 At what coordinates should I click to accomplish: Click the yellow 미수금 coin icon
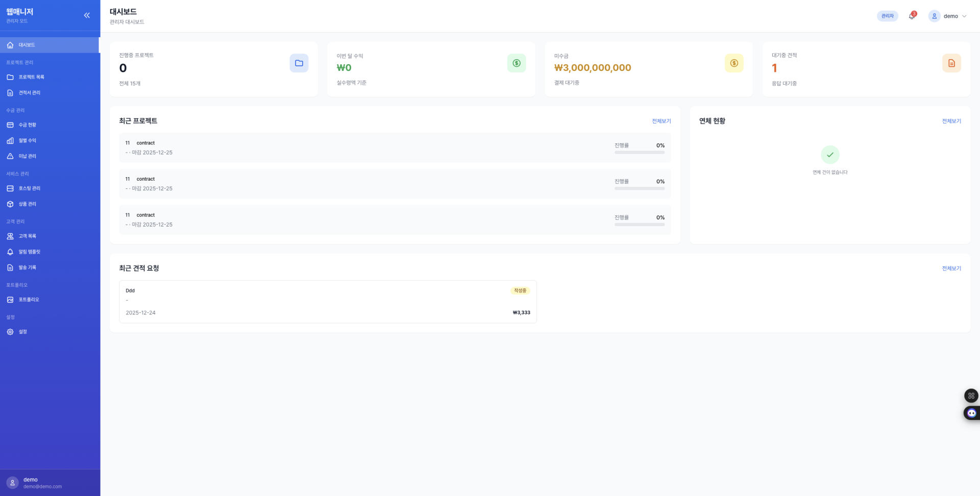click(x=733, y=63)
